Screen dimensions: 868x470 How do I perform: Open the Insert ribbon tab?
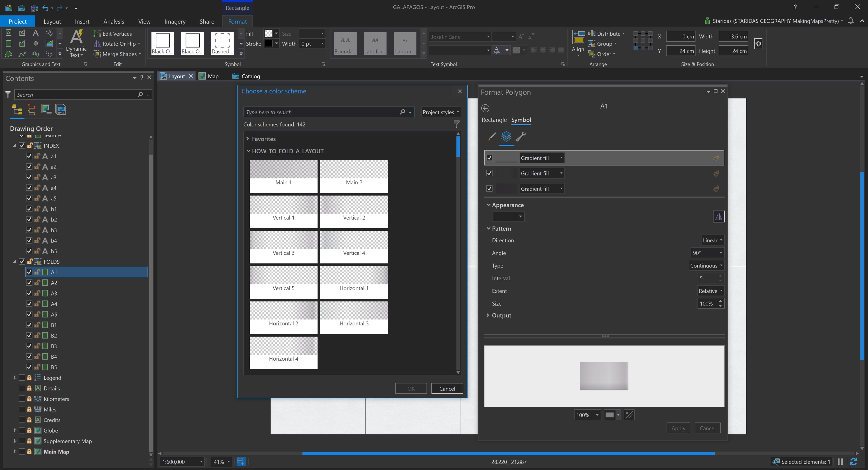[82, 21]
